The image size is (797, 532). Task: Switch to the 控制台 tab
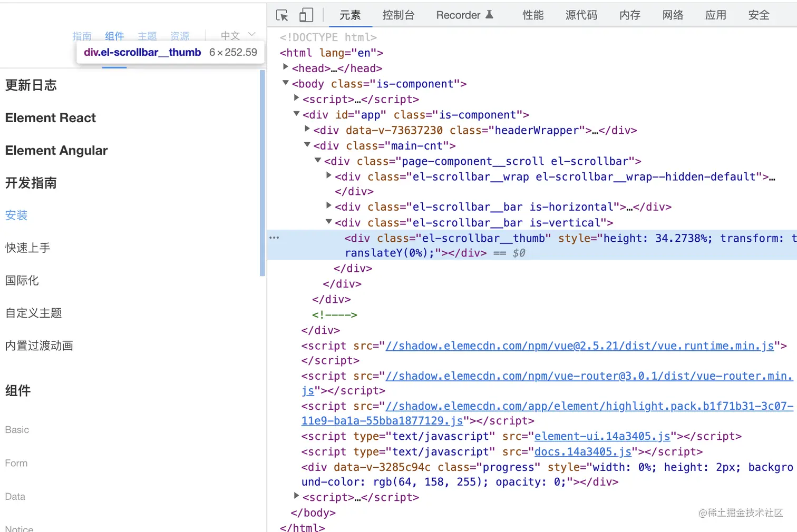pyautogui.click(x=398, y=15)
